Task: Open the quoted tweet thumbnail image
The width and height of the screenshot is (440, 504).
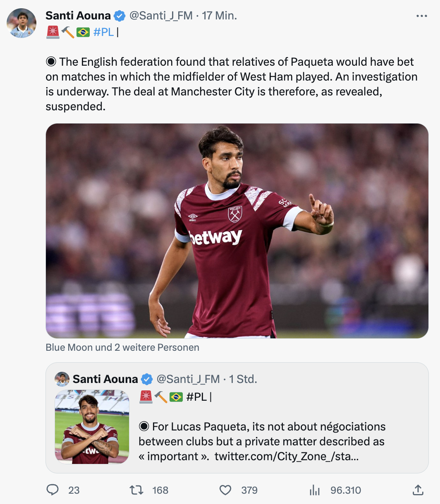Action: point(92,427)
